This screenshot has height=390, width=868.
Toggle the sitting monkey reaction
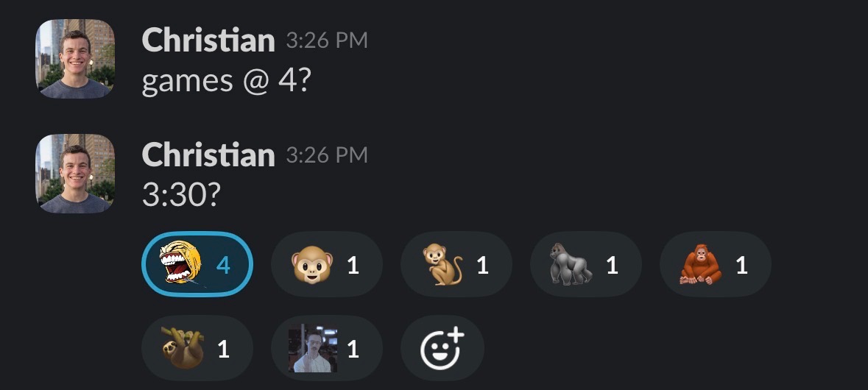point(456,264)
